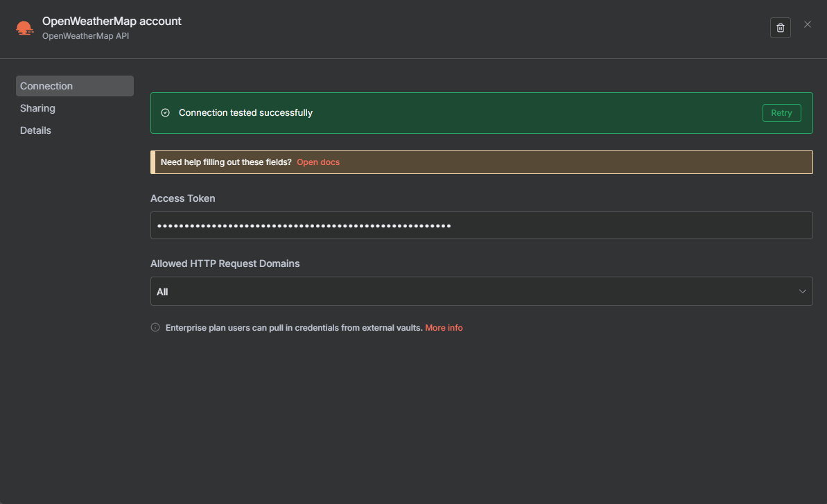Delete credential using the trash icon
The image size is (827, 504).
780,28
